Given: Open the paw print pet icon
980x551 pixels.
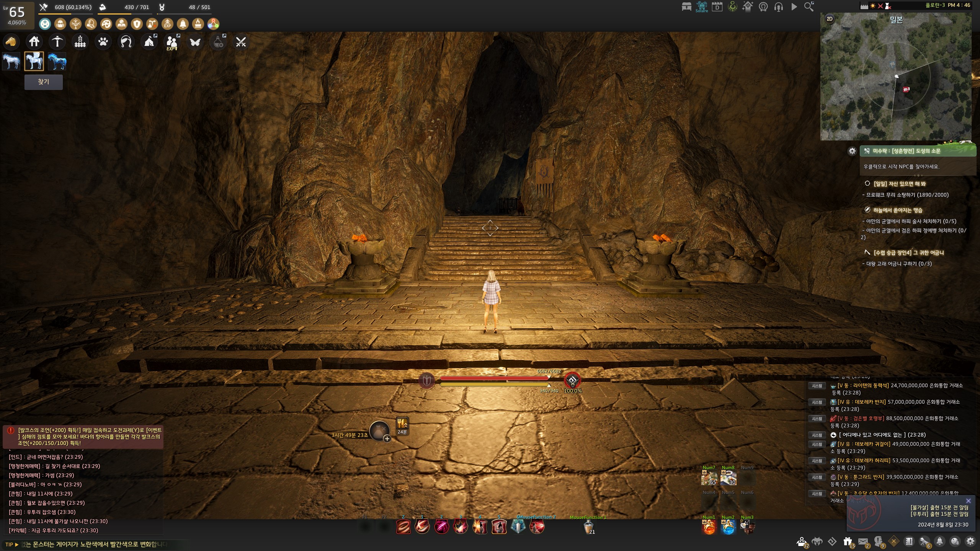Looking at the screenshot, I should point(103,41).
